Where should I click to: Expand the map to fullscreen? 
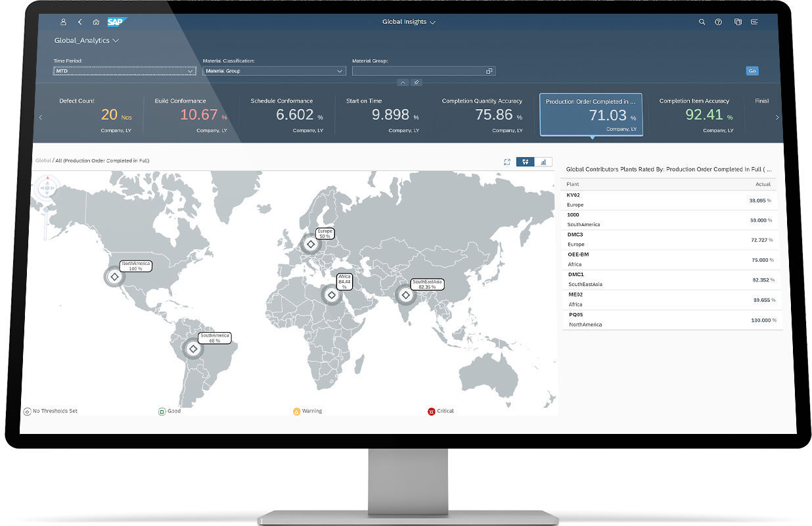pyautogui.click(x=507, y=162)
